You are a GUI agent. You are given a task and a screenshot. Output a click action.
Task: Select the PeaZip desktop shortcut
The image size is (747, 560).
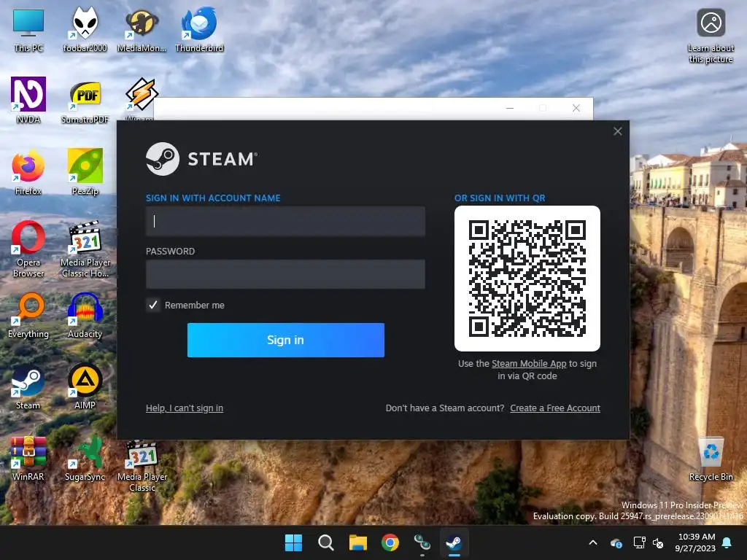pyautogui.click(x=85, y=172)
